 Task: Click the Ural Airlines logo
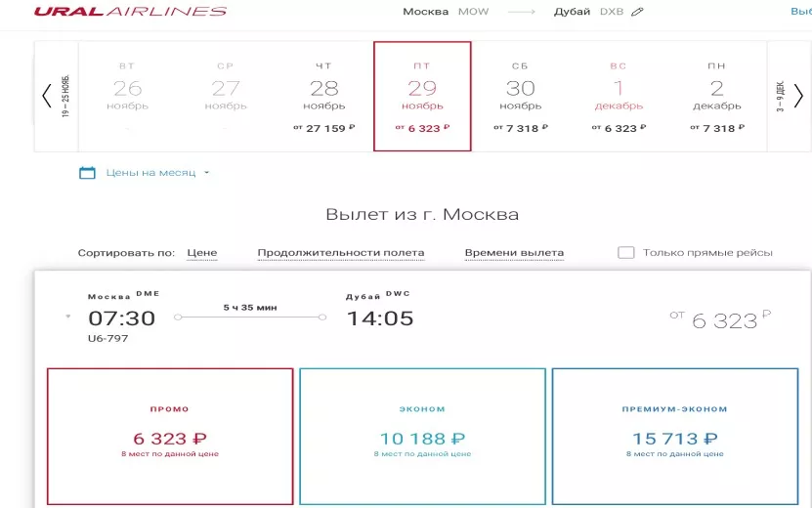coord(129,12)
